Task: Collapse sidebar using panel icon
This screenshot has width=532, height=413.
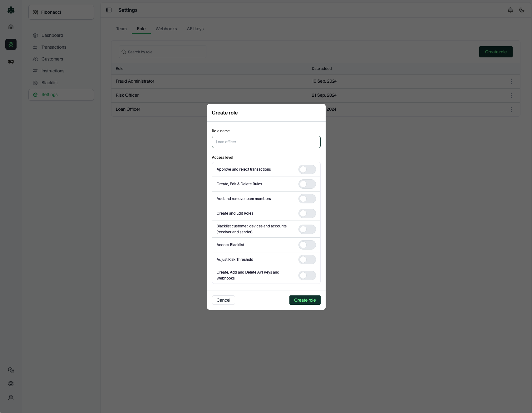Action: pyautogui.click(x=109, y=10)
